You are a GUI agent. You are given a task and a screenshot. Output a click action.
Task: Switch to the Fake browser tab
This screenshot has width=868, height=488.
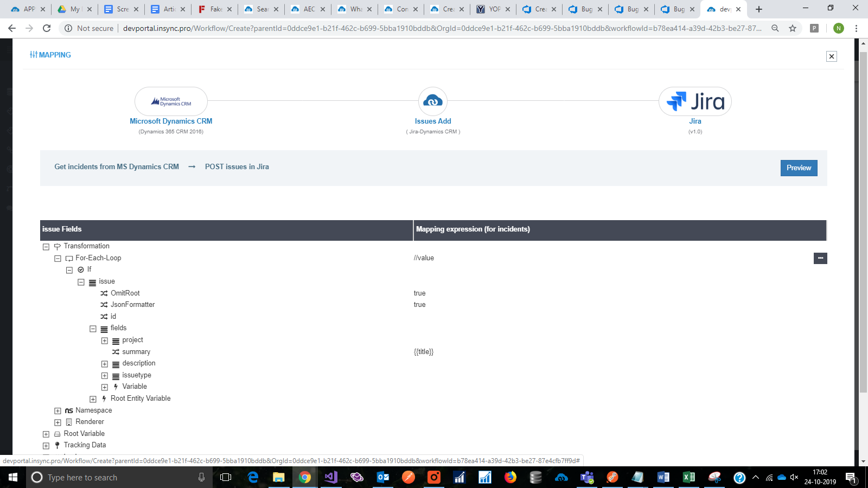[215, 9]
